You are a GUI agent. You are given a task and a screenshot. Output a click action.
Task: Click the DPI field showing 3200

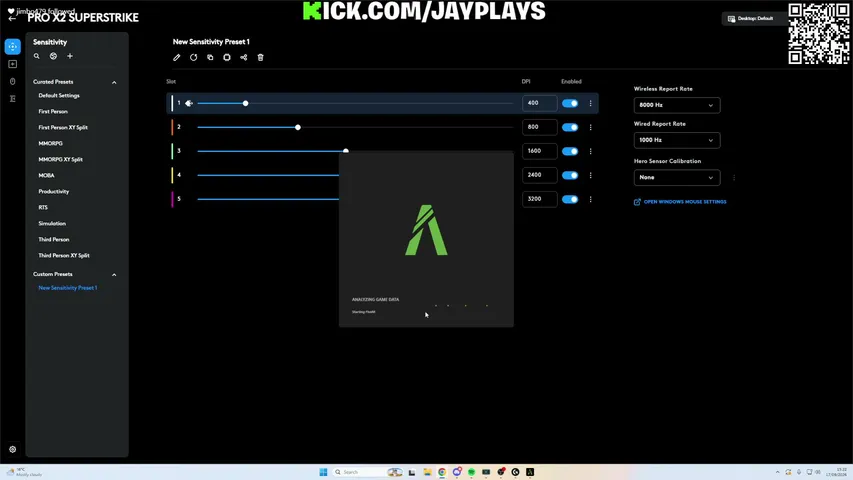pyautogui.click(x=540, y=199)
